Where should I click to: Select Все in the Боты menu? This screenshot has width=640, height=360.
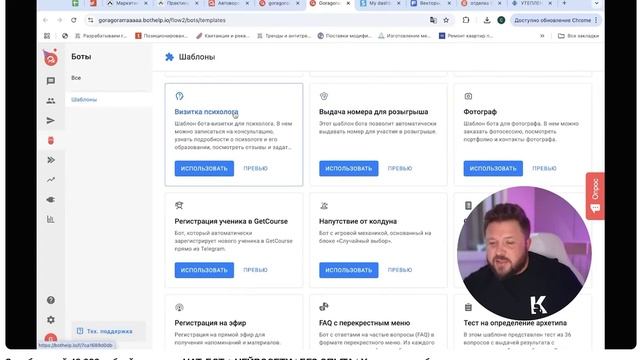(x=76, y=78)
